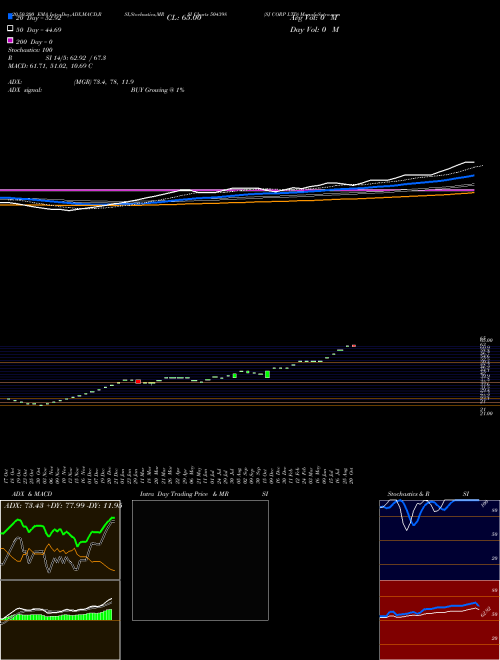
Task: Click the 'Stochastics & R' panel title
Action: pos(408,494)
